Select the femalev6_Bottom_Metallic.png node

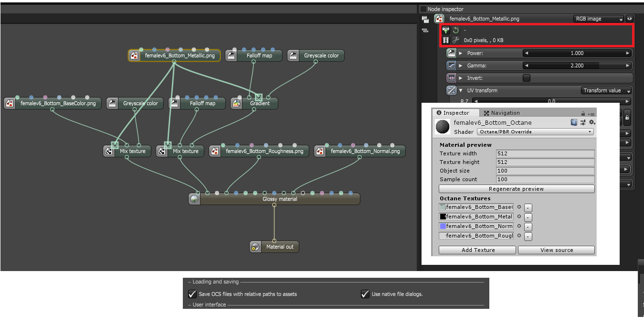pos(174,55)
